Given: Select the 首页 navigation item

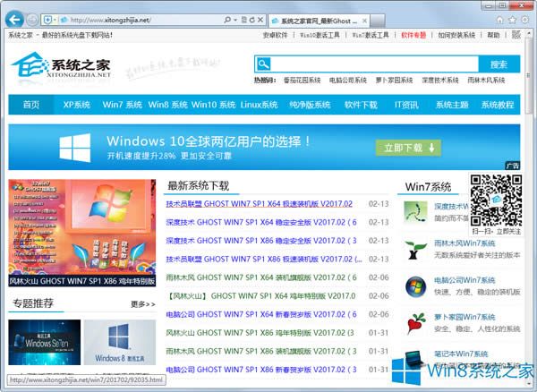Looking at the screenshot, I should [31, 105].
